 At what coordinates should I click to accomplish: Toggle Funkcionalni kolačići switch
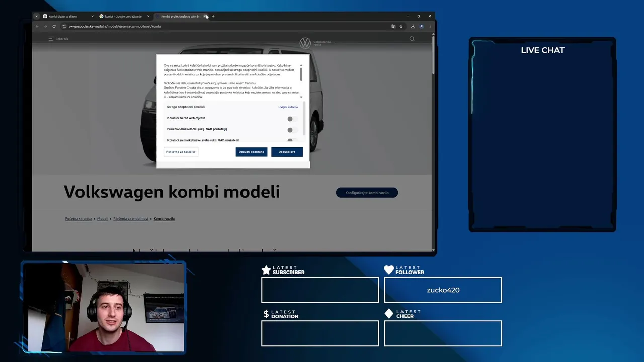click(x=292, y=130)
